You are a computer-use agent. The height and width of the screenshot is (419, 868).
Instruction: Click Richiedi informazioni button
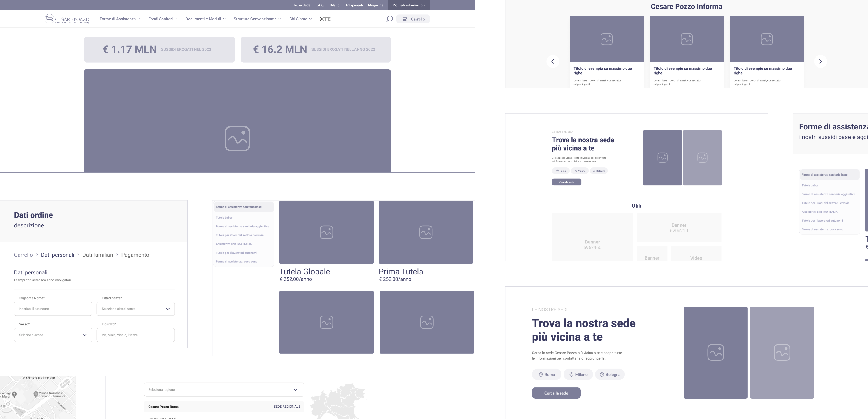pos(409,5)
